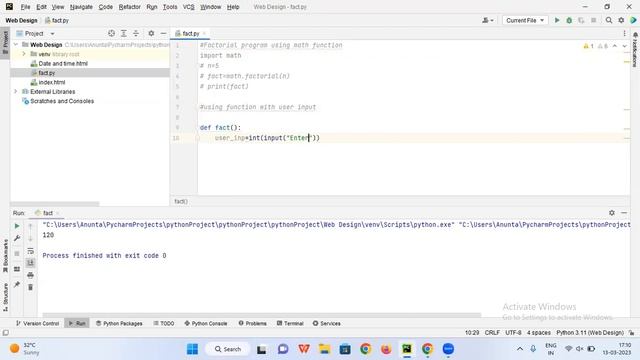Open the Services tool window
Viewport: 640px width, 360px height.
327,323
